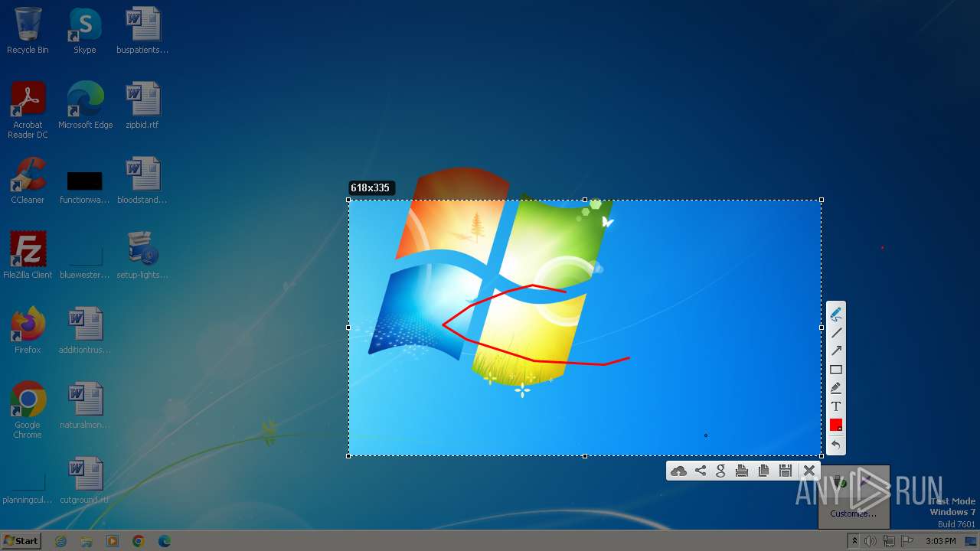Select the bloodstand document icon
The width and height of the screenshot is (980, 551).
(142, 181)
